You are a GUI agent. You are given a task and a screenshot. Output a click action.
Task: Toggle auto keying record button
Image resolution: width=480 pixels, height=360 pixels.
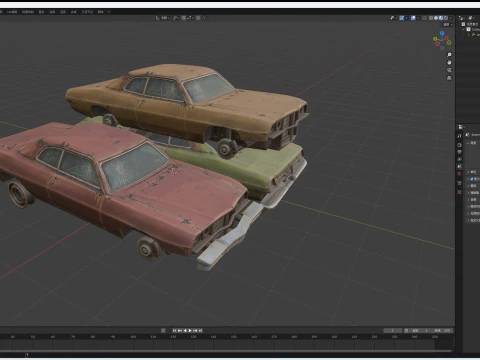(163, 330)
